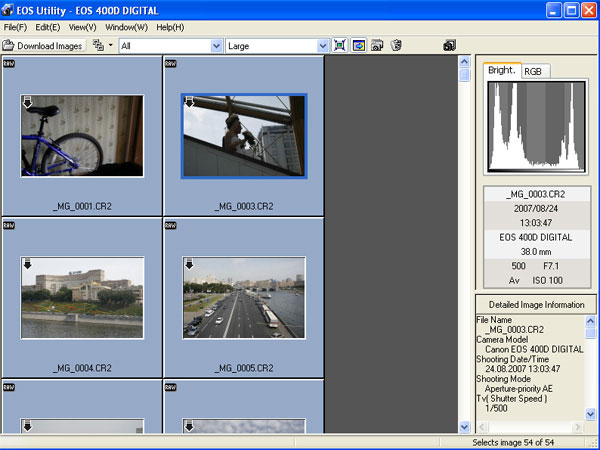Click the 1/500 shutter speed value
Screen dimensions: 600x450
[496, 408]
